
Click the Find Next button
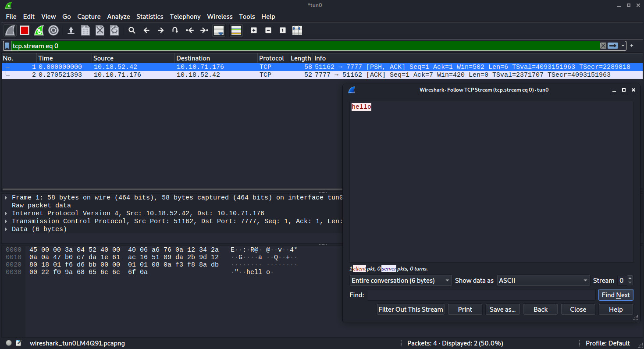click(616, 295)
